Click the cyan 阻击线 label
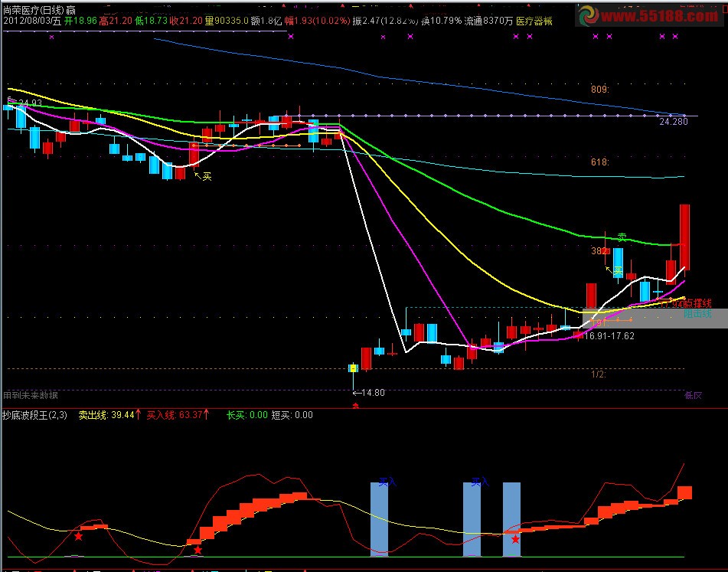 [x=698, y=314]
